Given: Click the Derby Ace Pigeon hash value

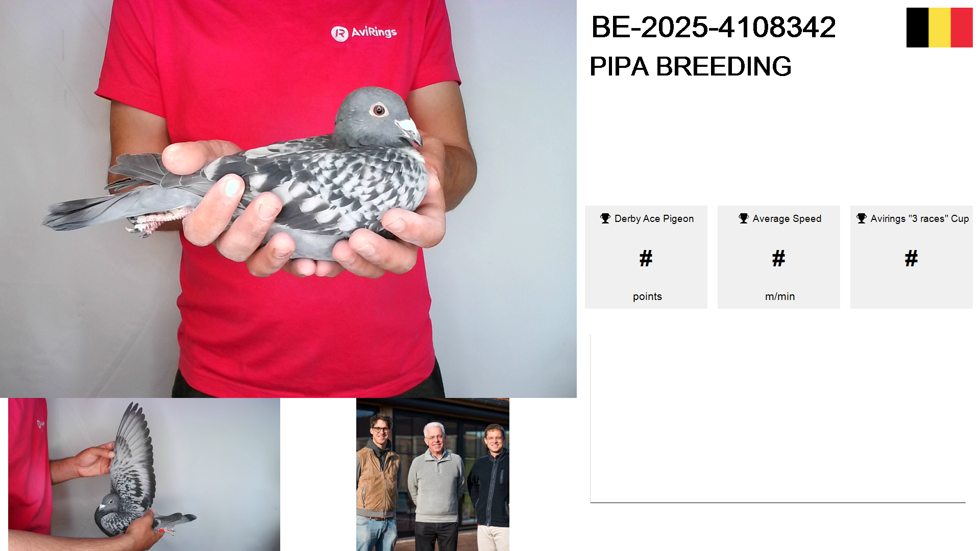Looking at the screenshot, I should tap(646, 258).
